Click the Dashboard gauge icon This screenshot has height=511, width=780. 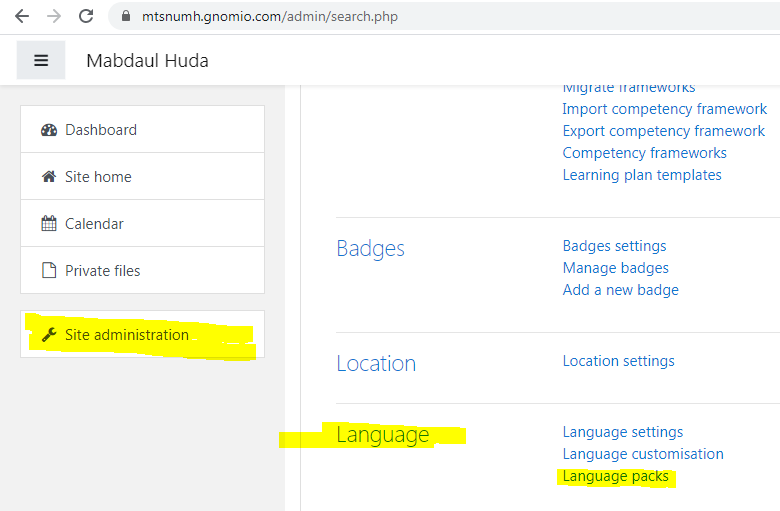(49, 130)
